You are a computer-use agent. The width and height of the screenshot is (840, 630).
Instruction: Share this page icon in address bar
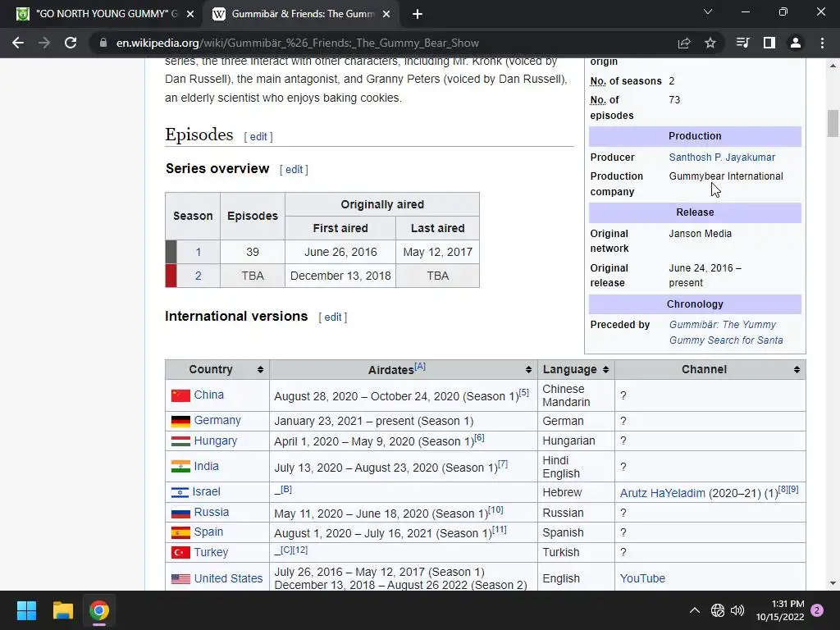click(684, 43)
